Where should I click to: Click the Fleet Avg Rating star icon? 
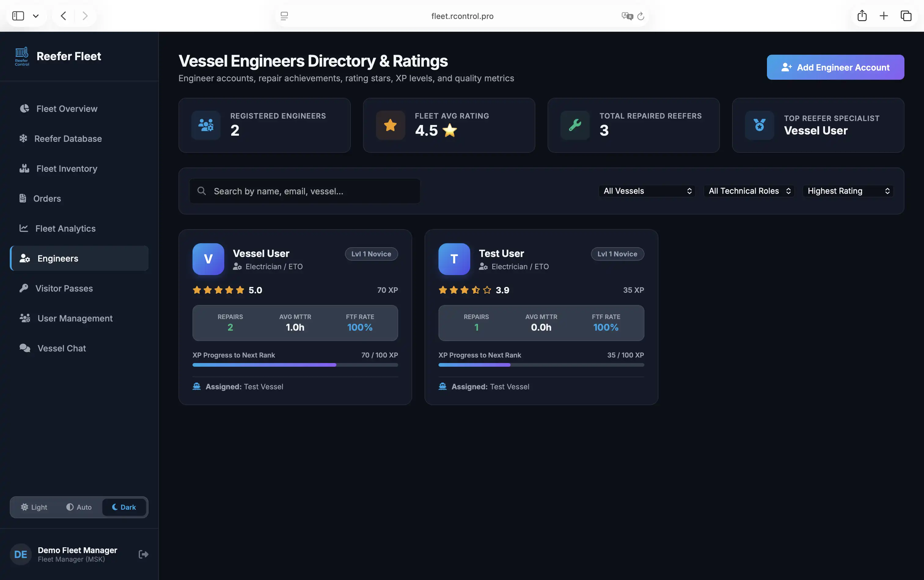(391, 125)
